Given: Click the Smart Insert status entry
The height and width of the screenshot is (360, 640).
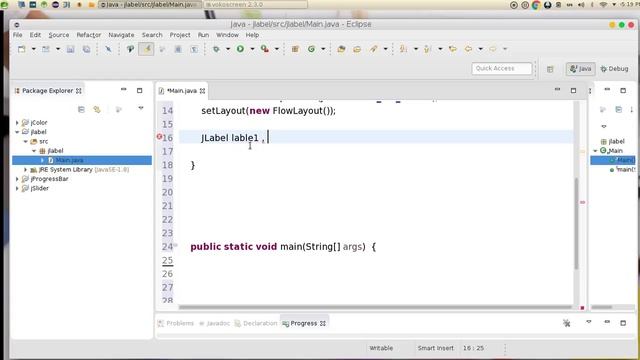Looking at the screenshot, I should (x=436, y=348).
